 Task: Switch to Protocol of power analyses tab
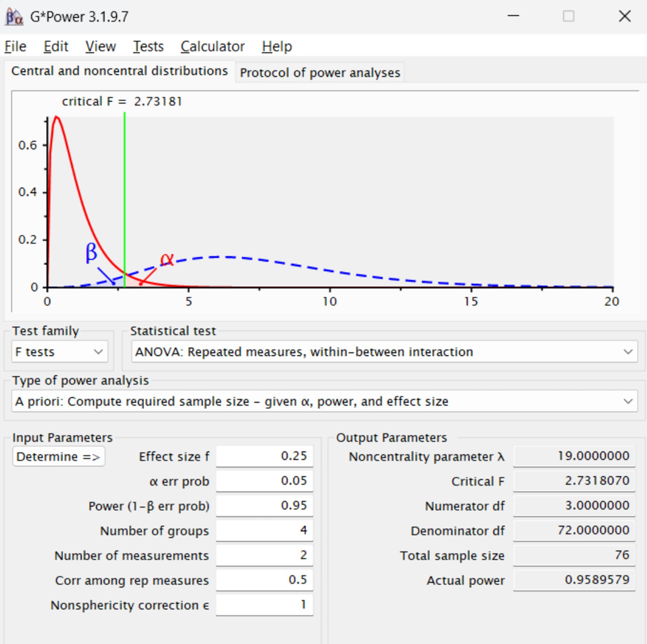(320, 73)
